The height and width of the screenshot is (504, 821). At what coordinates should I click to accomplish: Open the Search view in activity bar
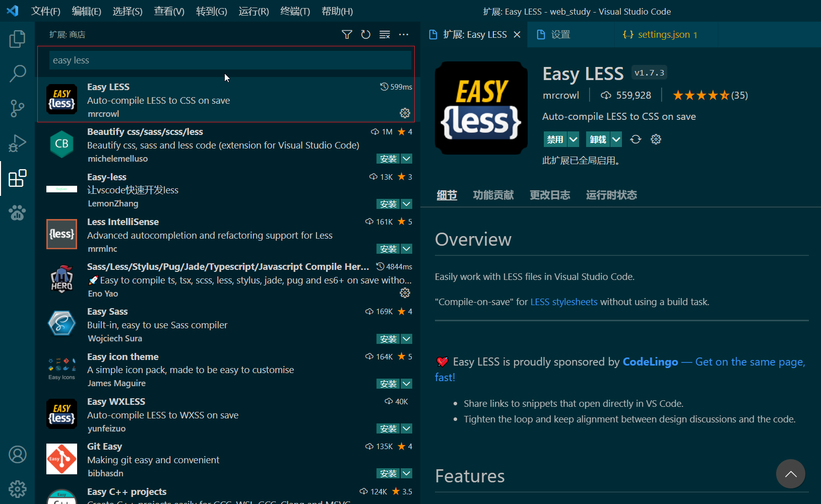tap(17, 74)
